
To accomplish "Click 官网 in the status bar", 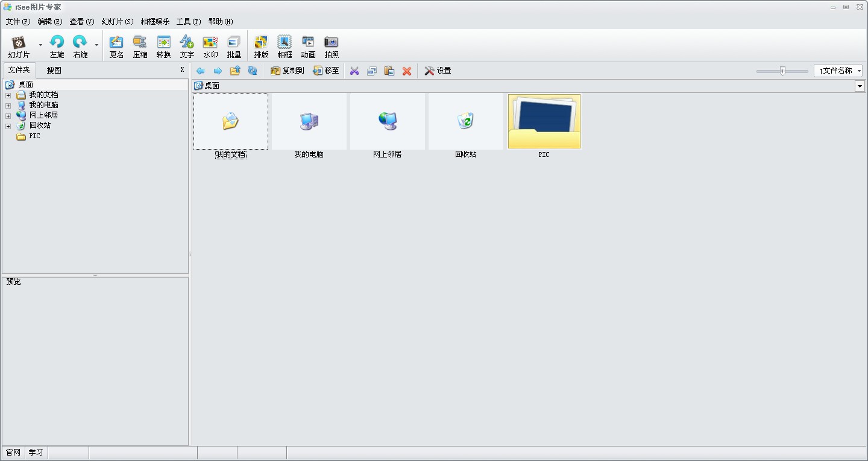I will pyautogui.click(x=13, y=453).
